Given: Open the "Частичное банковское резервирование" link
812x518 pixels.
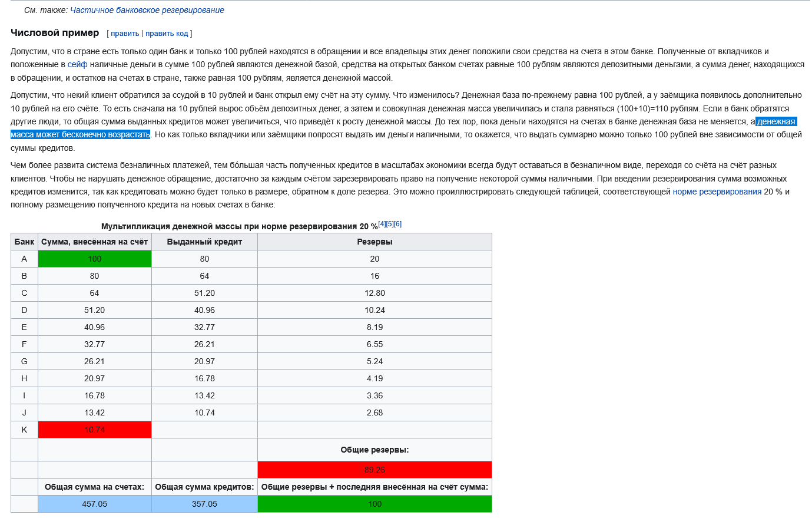Looking at the screenshot, I should pos(147,10).
